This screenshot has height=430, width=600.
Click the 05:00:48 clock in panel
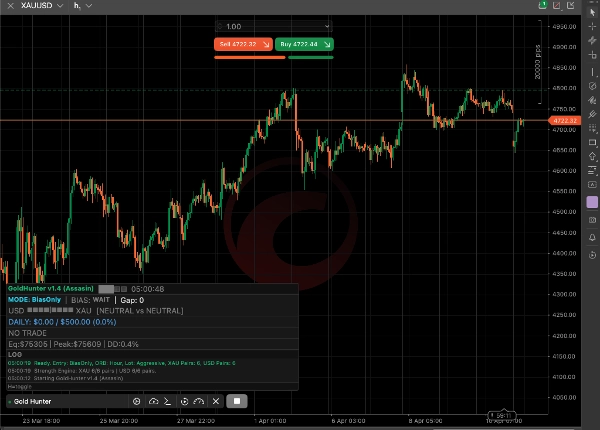pos(148,289)
